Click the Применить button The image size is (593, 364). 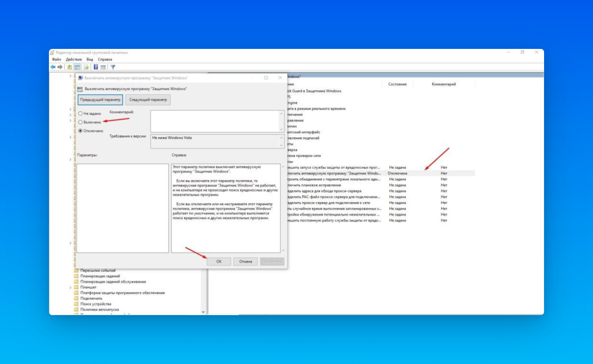pyautogui.click(x=272, y=261)
